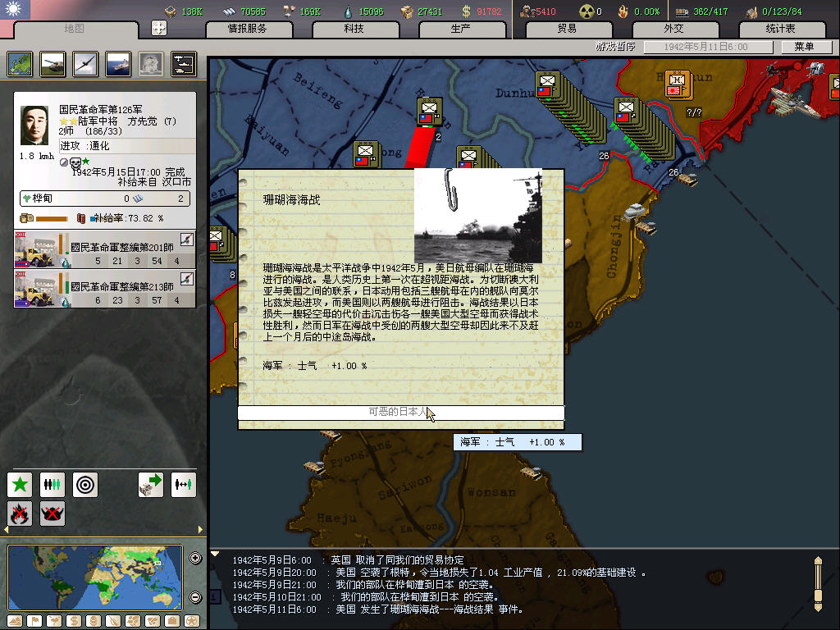Click the swap units two-figure icon
This screenshot has height=630, width=840.
click(x=183, y=485)
